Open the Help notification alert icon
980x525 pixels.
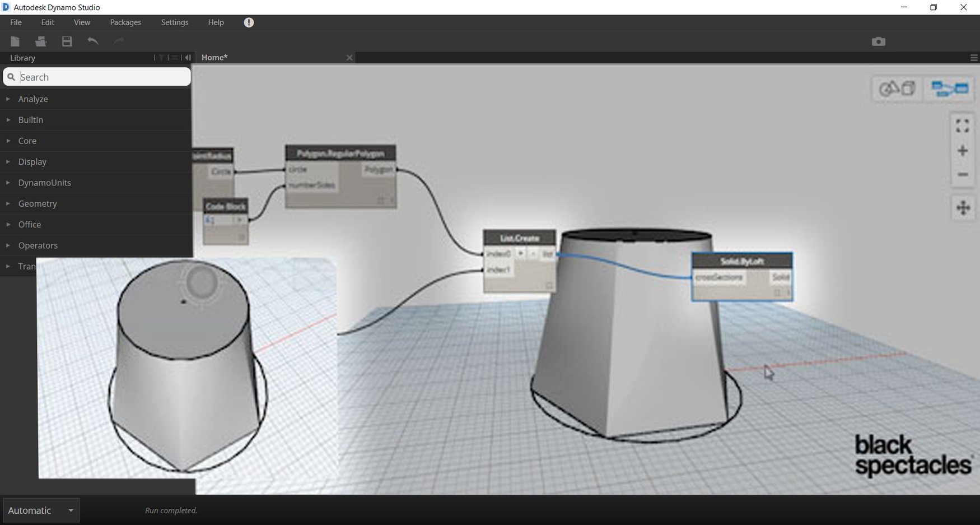[248, 22]
